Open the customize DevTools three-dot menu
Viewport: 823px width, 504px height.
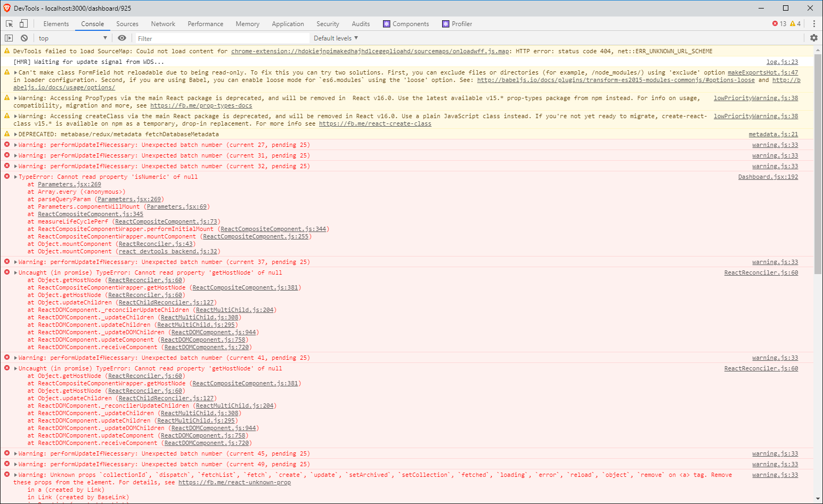point(813,23)
